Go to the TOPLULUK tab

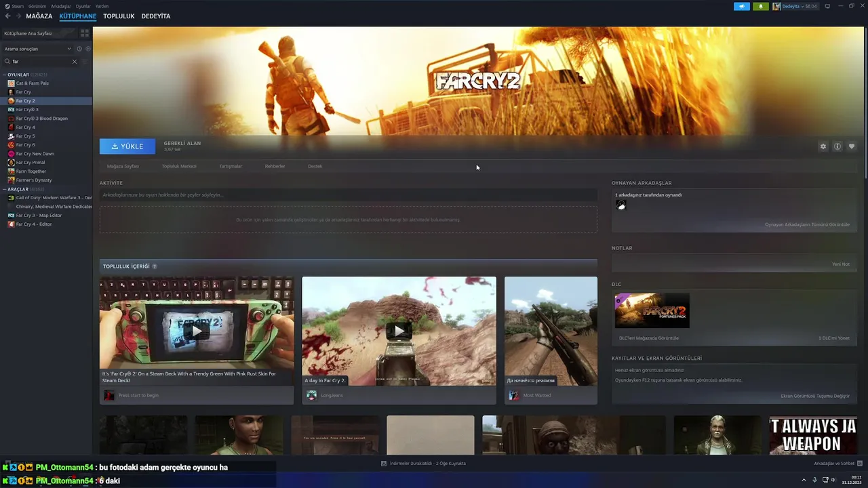tap(119, 16)
